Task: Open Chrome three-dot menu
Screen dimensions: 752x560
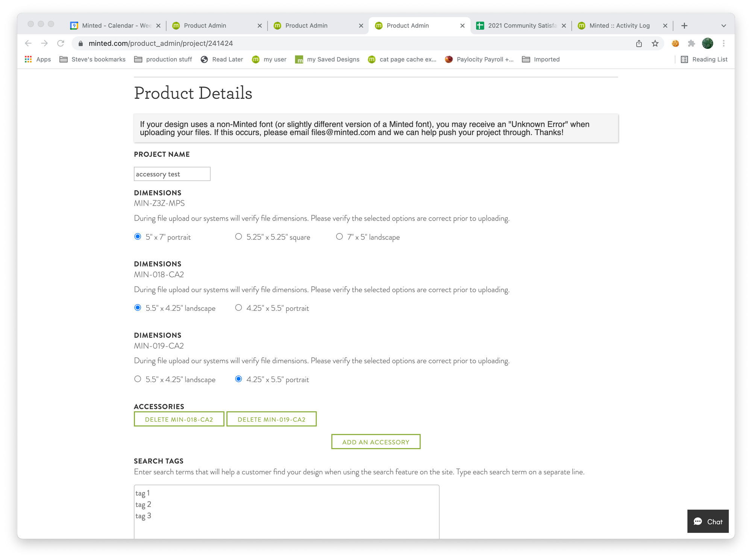Action: (723, 43)
